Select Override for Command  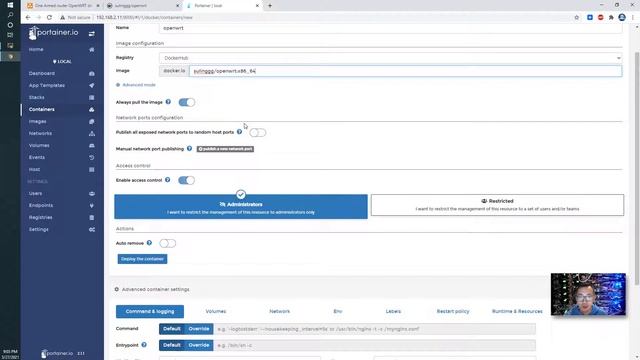[x=199, y=329]
